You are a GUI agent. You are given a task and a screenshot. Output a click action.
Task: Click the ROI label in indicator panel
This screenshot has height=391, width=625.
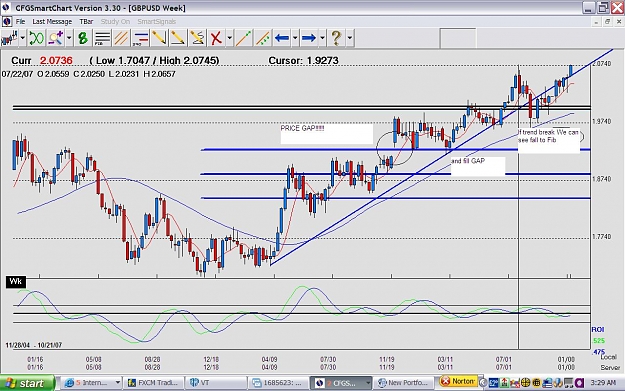[597, 329]
